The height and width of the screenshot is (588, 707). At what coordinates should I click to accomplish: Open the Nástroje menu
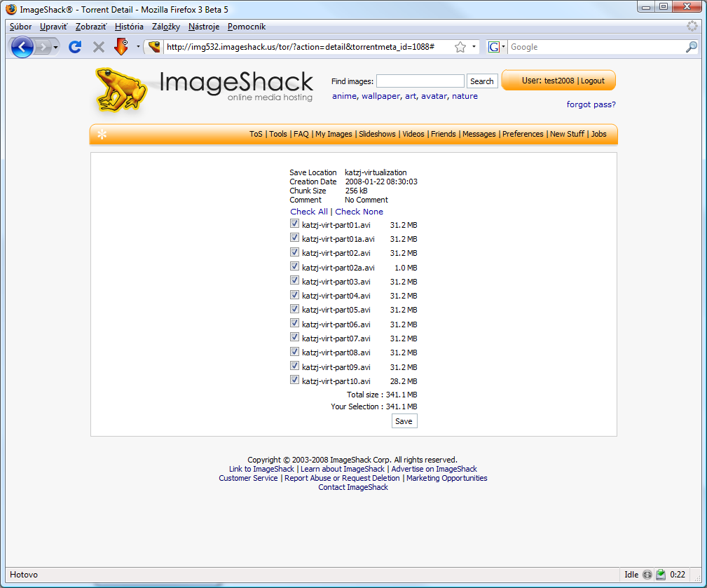(x=204, y=27)
